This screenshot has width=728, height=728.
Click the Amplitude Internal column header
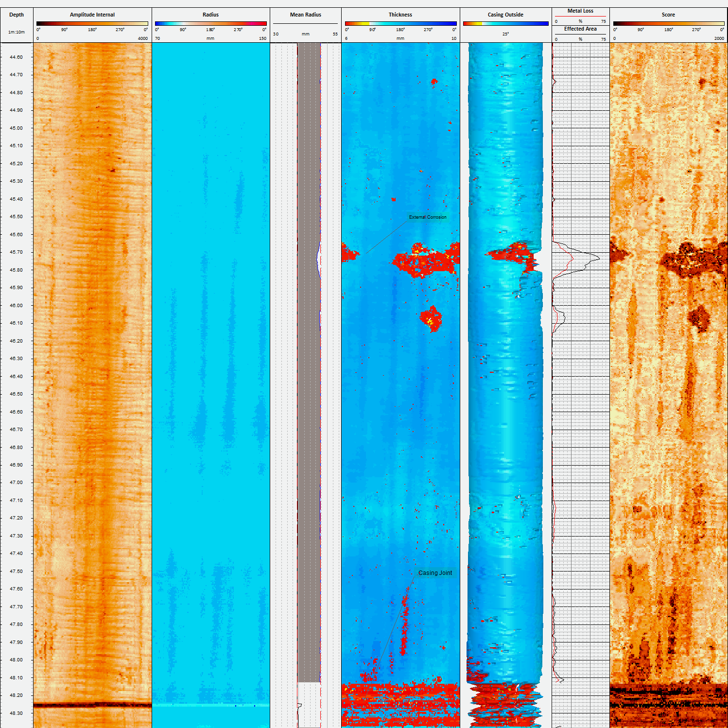coord(92,15)
